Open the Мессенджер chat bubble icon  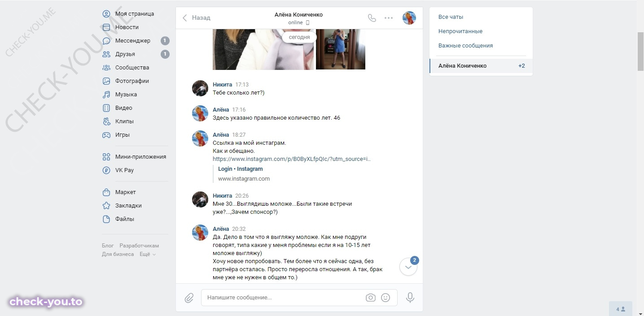click(106, 41)
